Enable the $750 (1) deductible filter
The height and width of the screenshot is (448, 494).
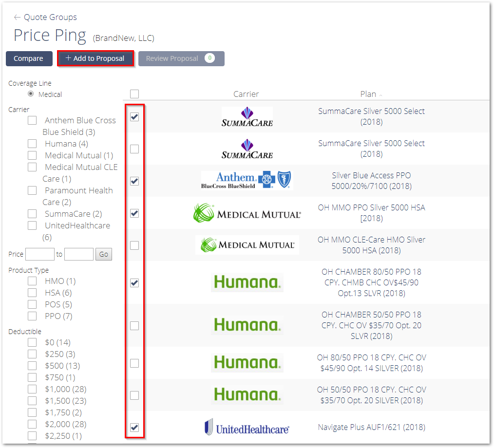point(32,377)
